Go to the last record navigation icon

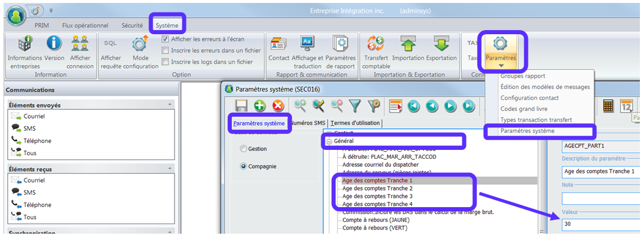click(469, 106)
